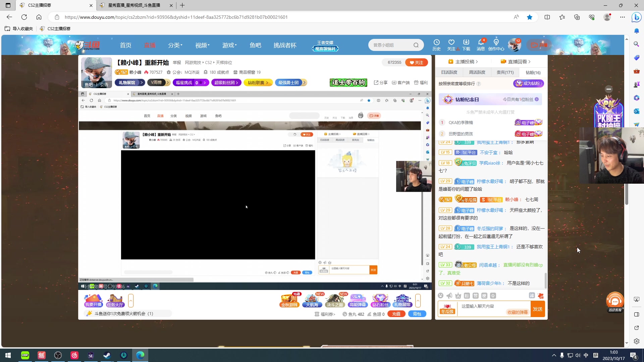644x362 pixels.
Task: Click the 下载 download icon in header
Action: [466, 45]
